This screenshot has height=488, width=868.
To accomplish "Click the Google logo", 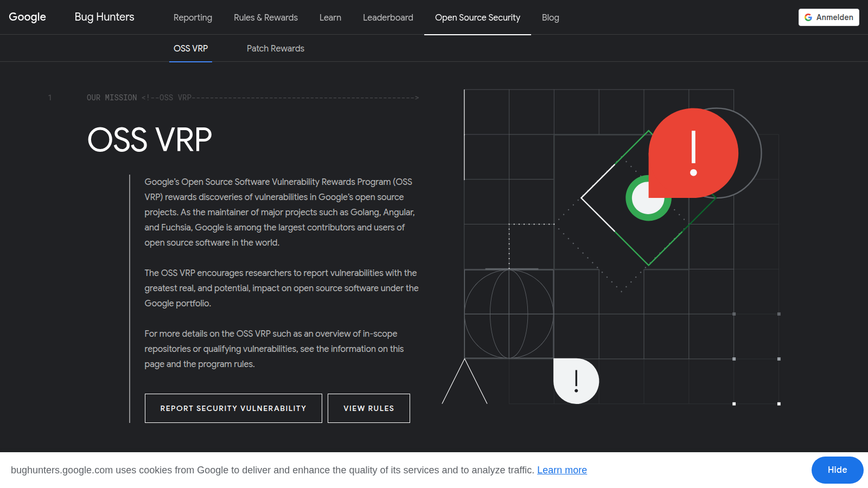I will click(x=27, y=17).
